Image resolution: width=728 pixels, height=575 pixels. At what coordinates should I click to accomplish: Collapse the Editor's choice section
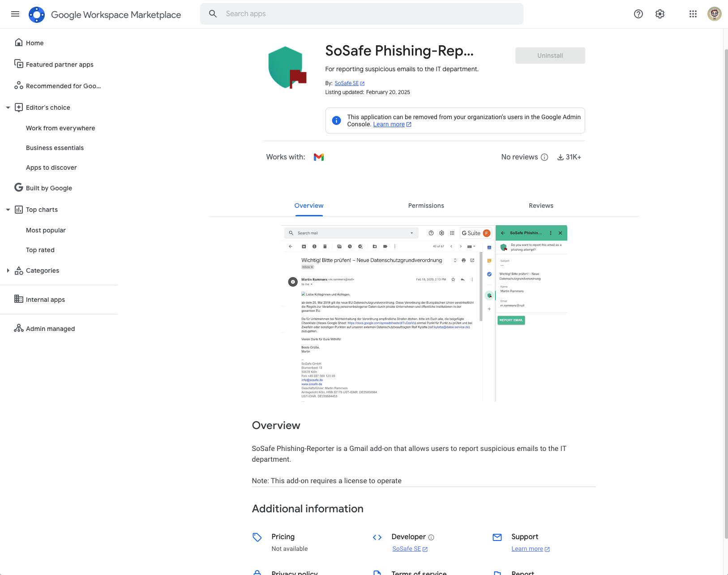pos(8,107)
